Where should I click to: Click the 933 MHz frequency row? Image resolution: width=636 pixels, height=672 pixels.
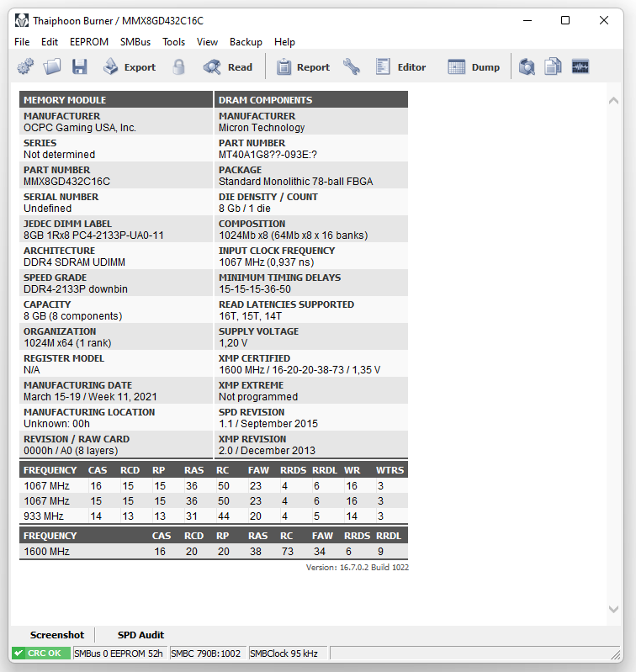214,516
